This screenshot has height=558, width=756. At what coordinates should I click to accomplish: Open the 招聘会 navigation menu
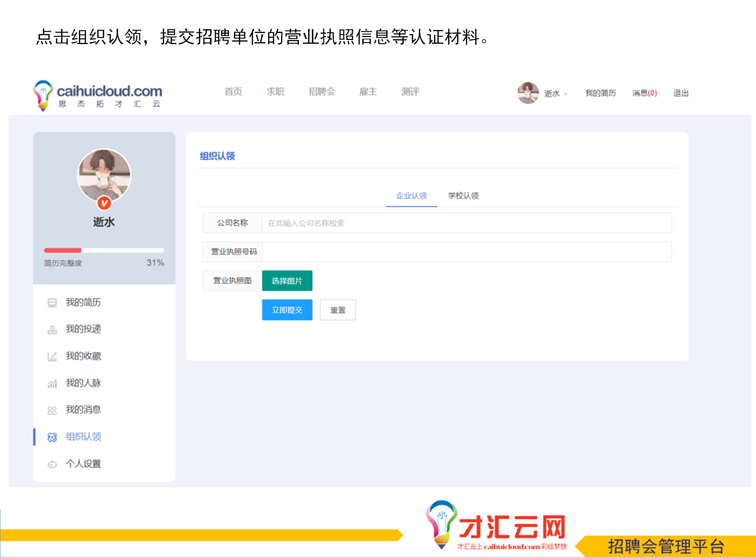[322, 92]
